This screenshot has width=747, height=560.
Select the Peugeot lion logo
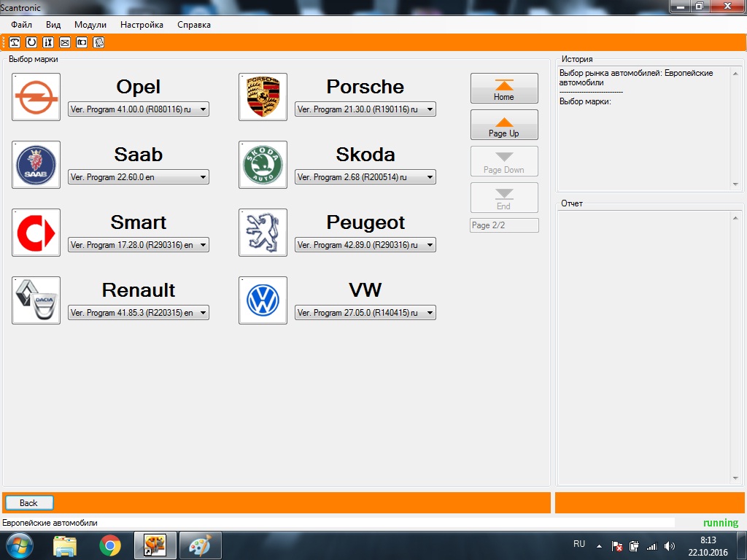263,233
